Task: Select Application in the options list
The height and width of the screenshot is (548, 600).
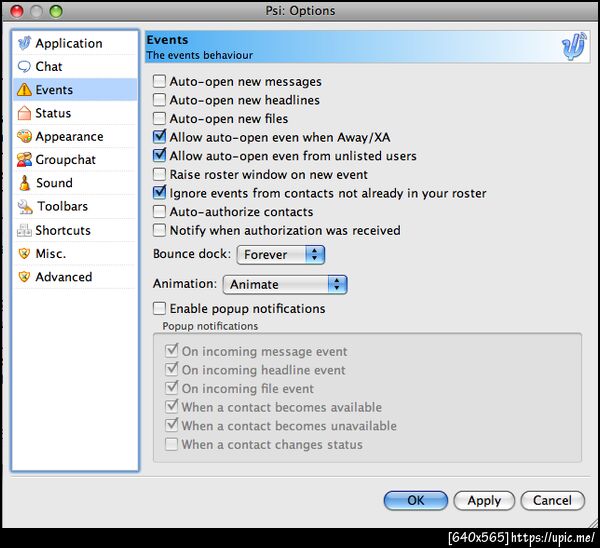Action: coord(75,43)
